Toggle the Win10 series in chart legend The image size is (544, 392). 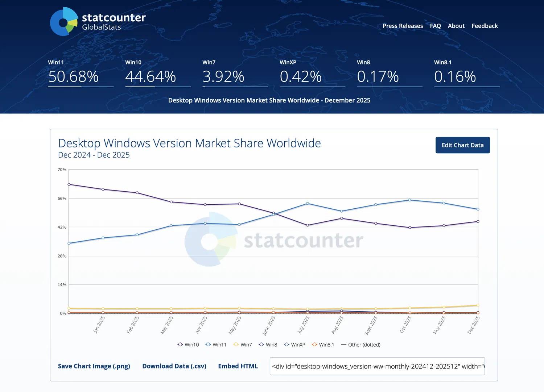[188, 345]
